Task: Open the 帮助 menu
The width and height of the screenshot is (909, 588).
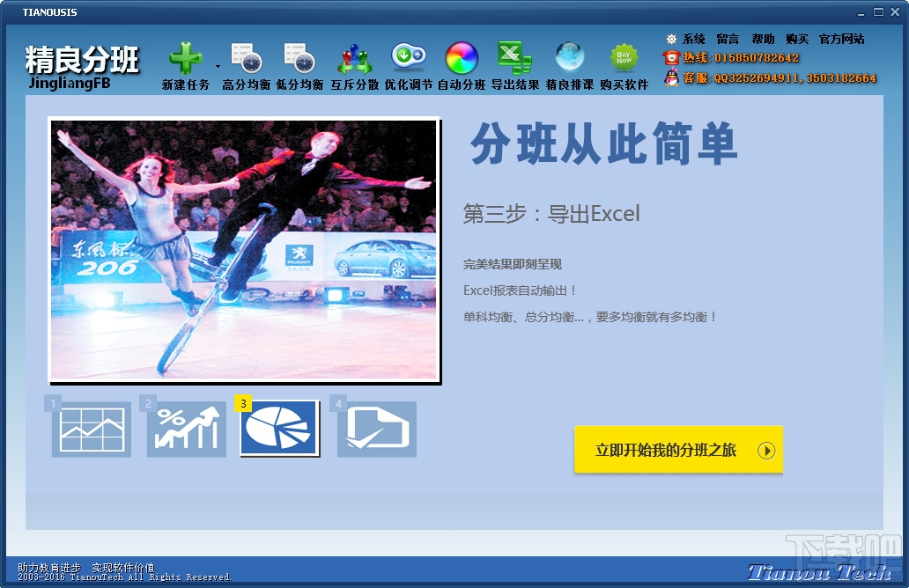Action: click(763, 39)
